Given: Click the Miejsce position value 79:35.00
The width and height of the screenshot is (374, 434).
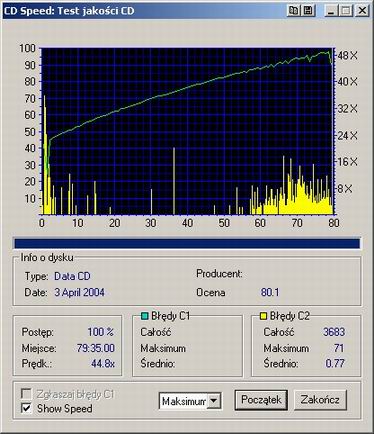Looking at the screenshot, I should [x=96, y=348].
